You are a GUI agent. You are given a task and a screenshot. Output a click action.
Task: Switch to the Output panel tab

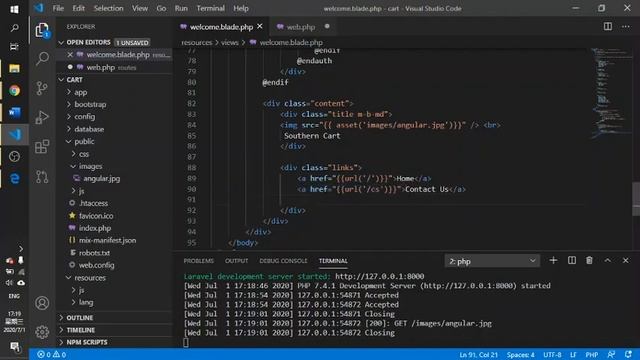[236, 261]
